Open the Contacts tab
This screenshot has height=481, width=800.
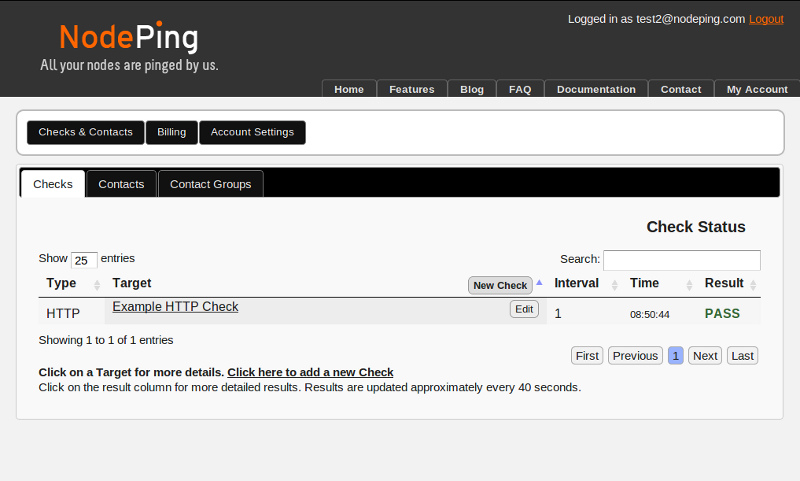(121, 184)
